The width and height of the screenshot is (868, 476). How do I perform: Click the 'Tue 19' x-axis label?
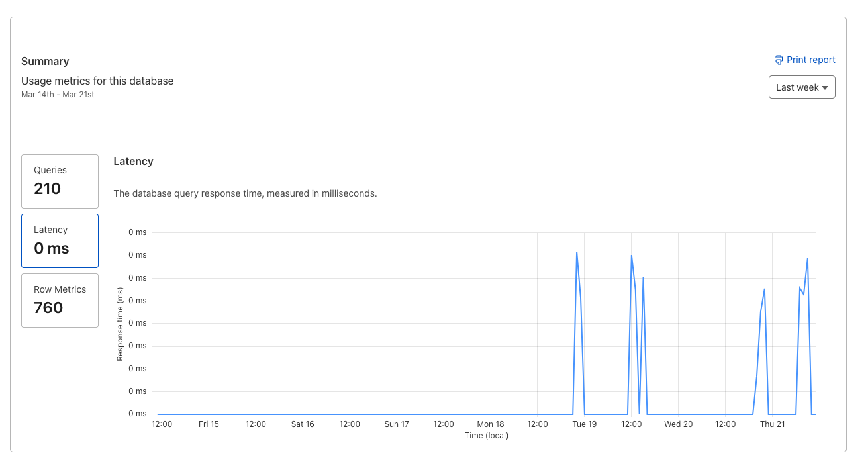(x=585, y=424)
